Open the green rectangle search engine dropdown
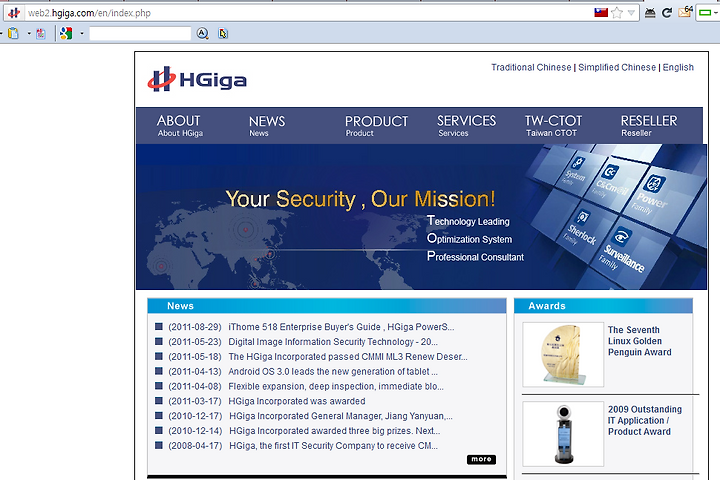 coord(708,13)
